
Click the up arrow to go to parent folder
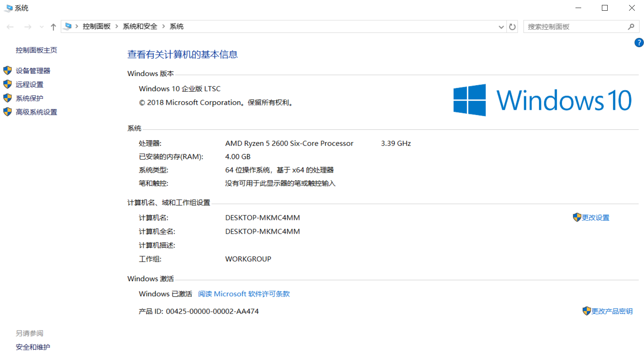[x=53, y=26]
